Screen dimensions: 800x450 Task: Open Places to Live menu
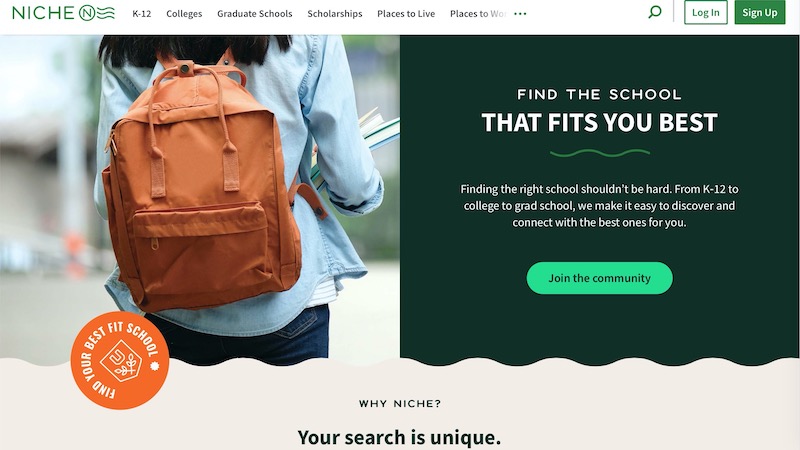pyautogui.click(x=406, y=14)
